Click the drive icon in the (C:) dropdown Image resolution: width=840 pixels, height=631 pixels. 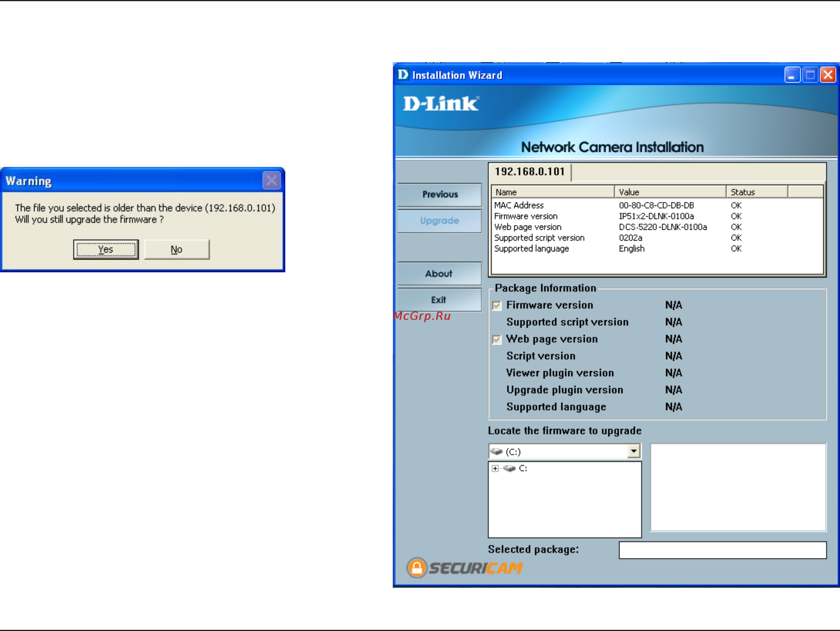tap(496, 451)
